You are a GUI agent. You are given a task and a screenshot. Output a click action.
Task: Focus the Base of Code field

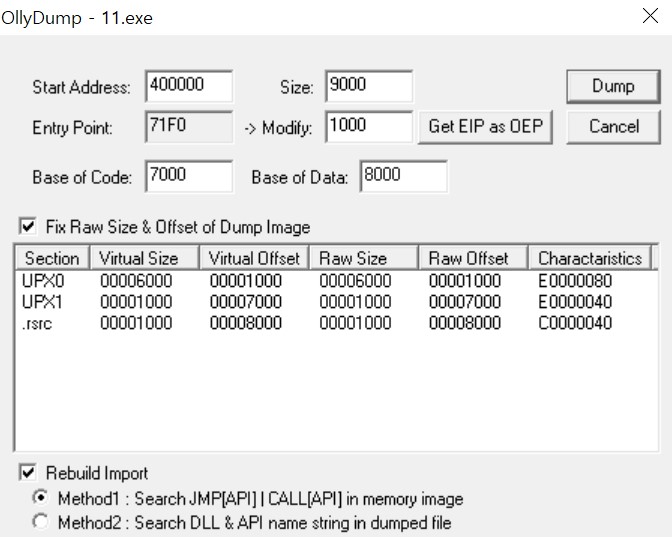[189, 176]
